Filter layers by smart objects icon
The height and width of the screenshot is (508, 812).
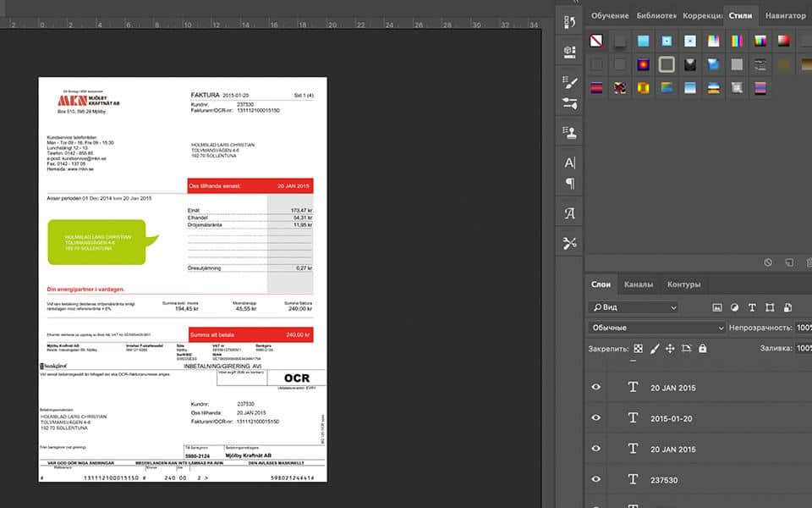click(787, 307)
